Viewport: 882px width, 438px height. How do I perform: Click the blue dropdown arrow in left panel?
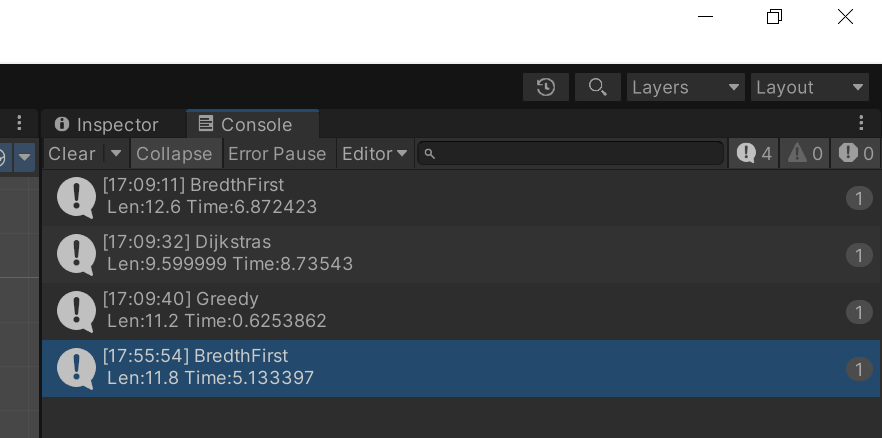point(24,157)
